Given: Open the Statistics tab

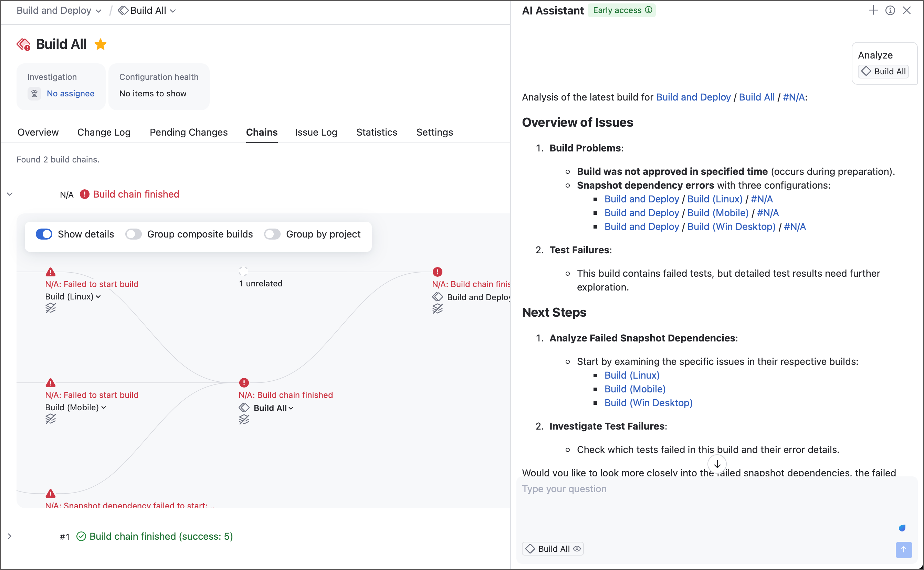Looking at the screenshot, I should coord(376,132).
